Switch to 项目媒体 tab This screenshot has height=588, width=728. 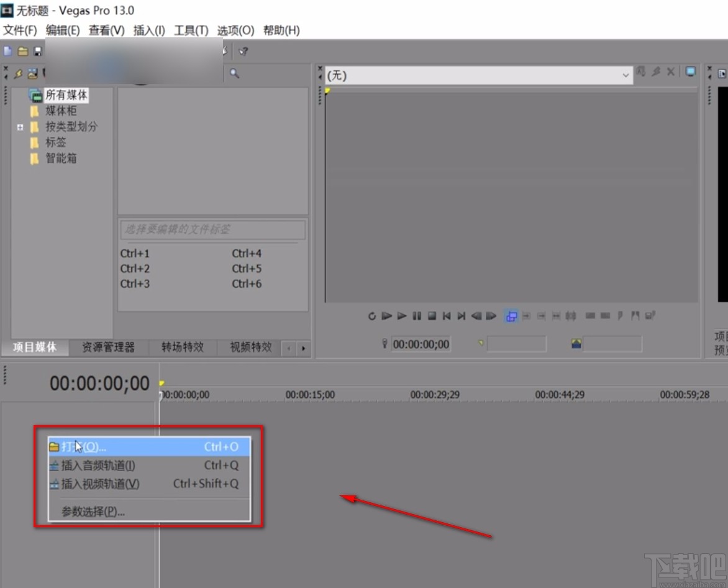(35, 347)
